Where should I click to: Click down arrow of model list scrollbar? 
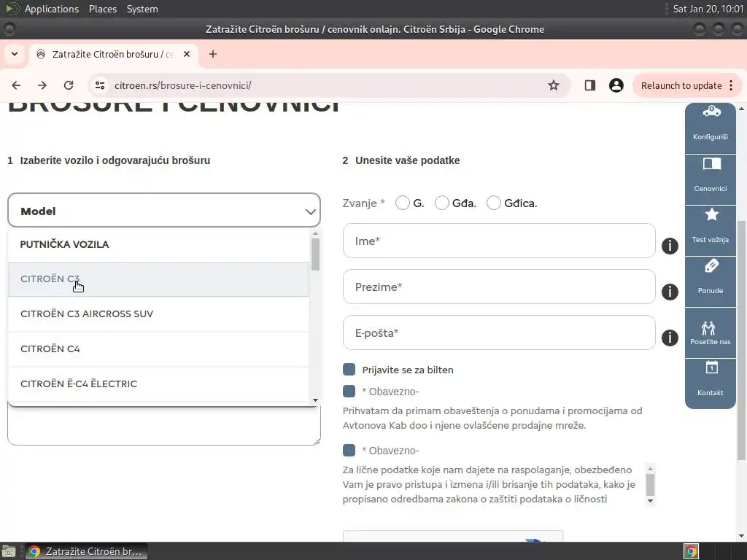315,400
